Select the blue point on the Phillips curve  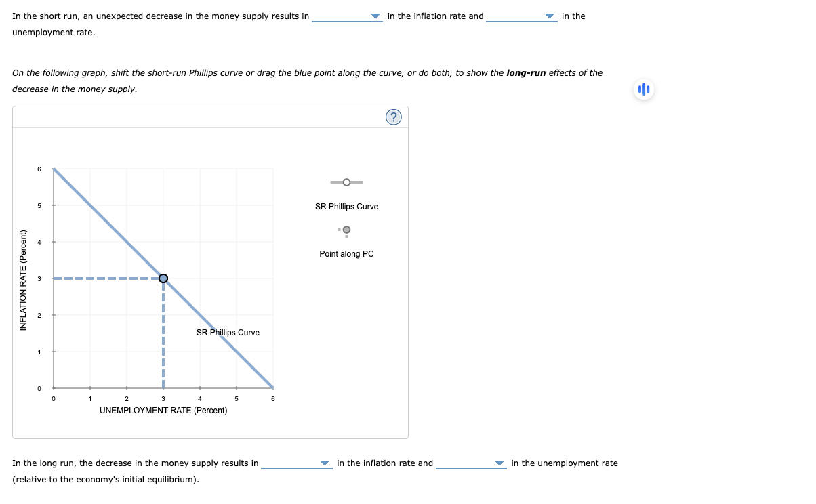(163, 278)
